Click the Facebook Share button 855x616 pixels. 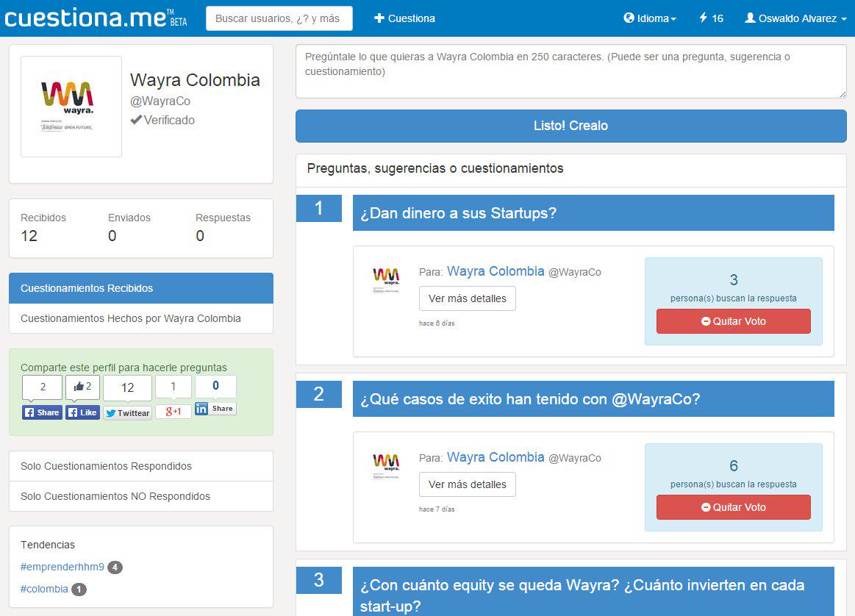42,412
